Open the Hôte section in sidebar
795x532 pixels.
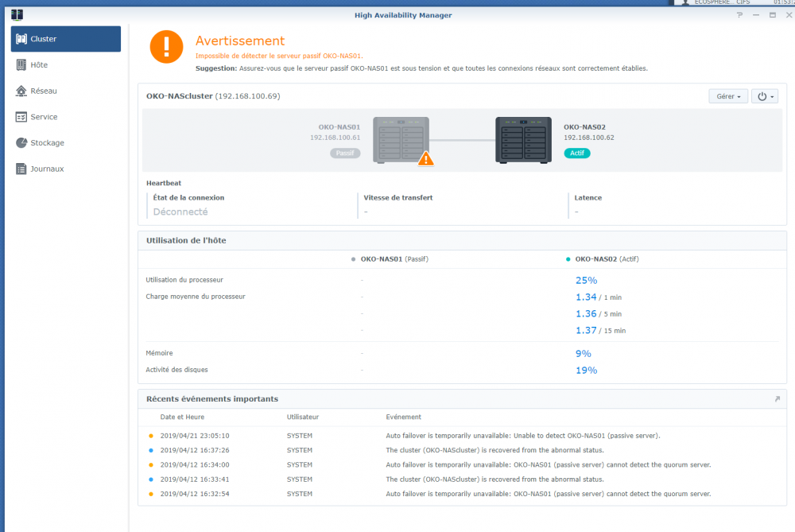tap(66, 65)
